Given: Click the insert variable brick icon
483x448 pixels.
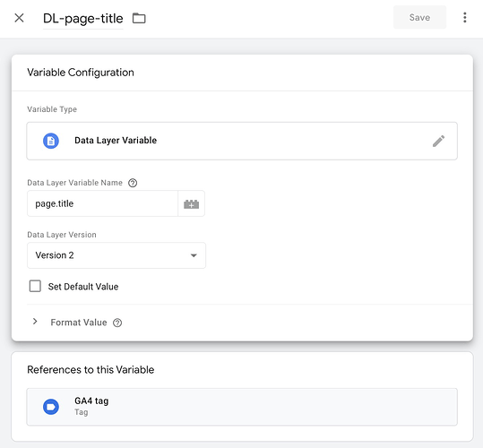Looking at the screenshot, I should point(191,203).
